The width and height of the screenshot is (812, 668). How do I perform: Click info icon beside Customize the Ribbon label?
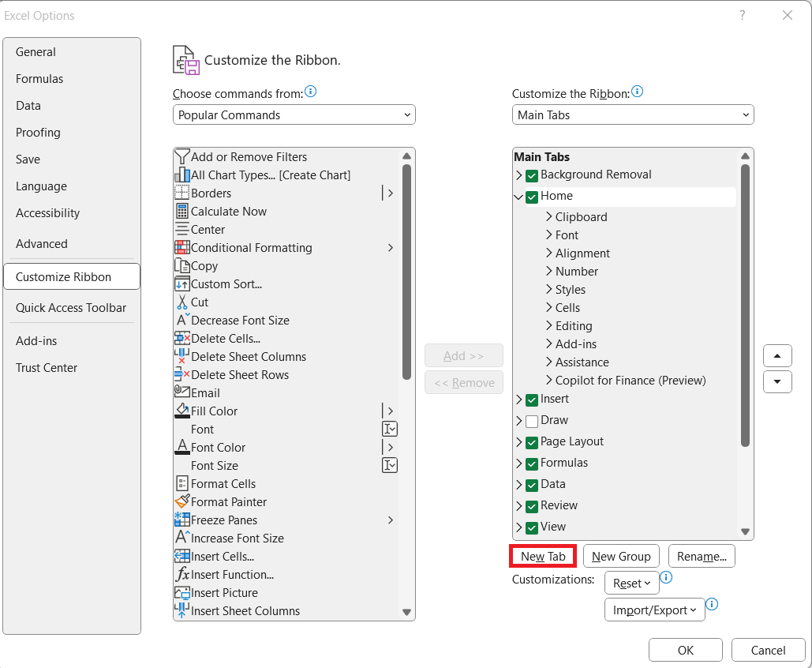pos(637,92)
